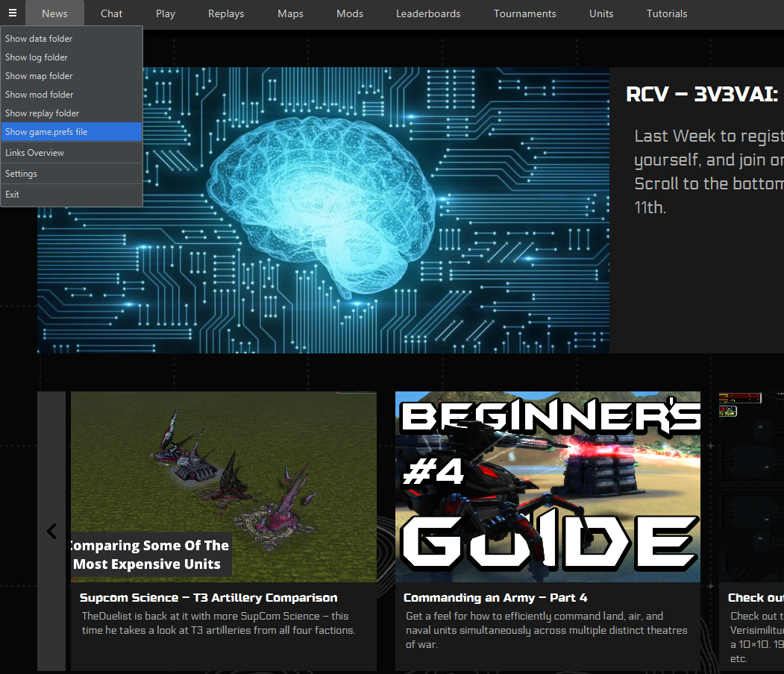This screenshot has height=674, width=784.
Task: View the Leaderboards tab
Action: point(428,13)
